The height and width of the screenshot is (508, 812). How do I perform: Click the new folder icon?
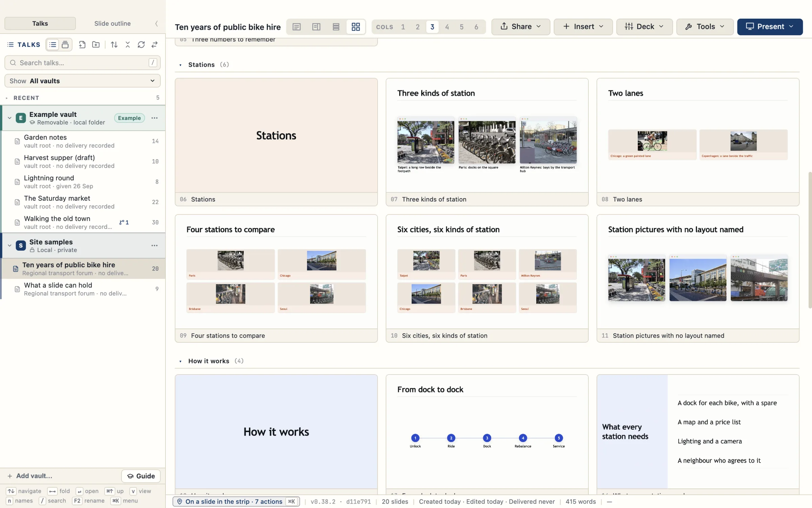click(x=96, y=45)
